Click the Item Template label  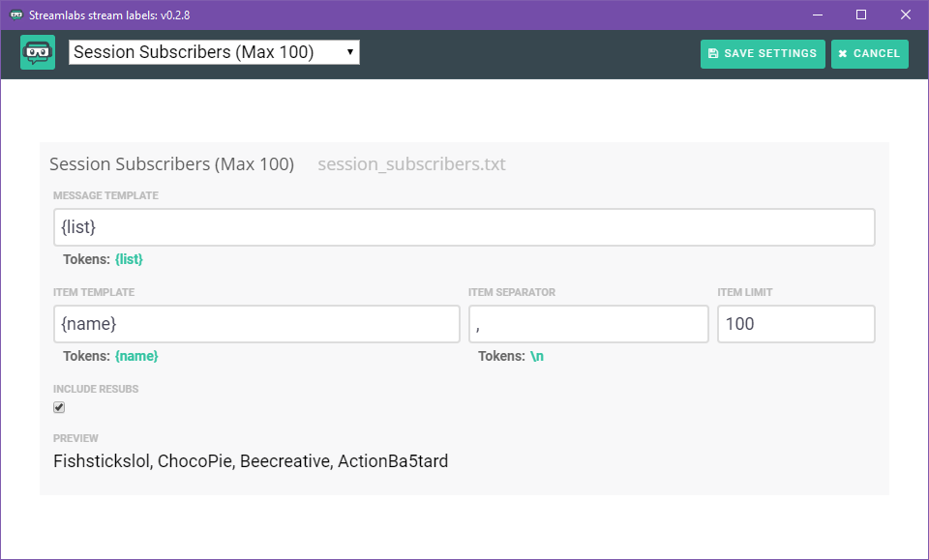click(x=94, y=292)
